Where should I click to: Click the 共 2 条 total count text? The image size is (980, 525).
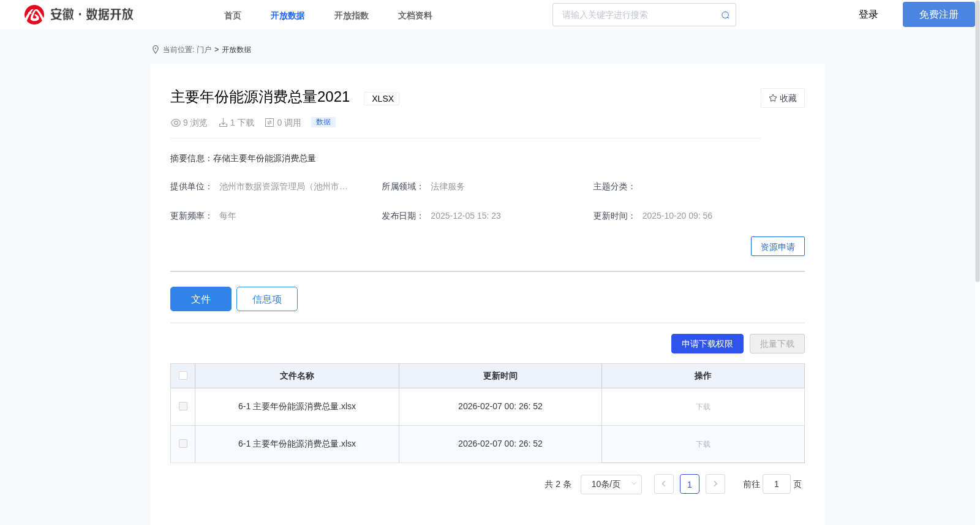click(x=558, y=484)
